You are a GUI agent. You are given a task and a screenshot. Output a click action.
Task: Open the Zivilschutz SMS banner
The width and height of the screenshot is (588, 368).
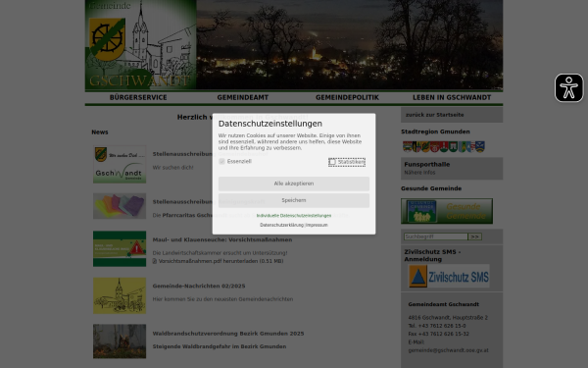(x=449, y=276)
